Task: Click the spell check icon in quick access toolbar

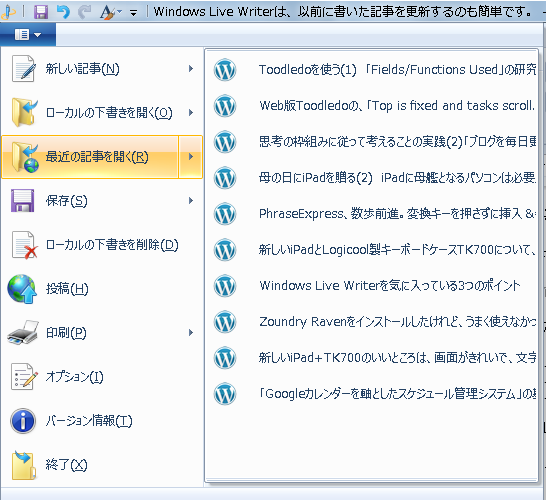Action: [109, 12]
